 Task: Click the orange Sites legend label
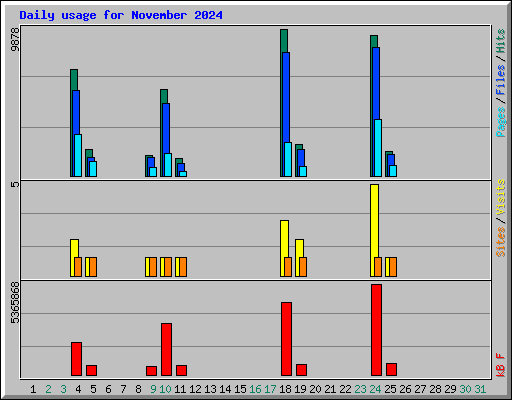coord(501,242)
